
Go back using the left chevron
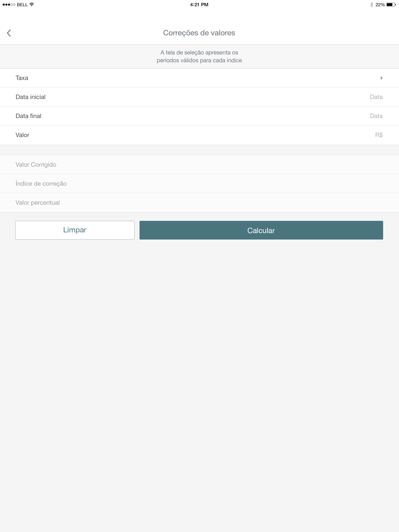tap(9, 33)
